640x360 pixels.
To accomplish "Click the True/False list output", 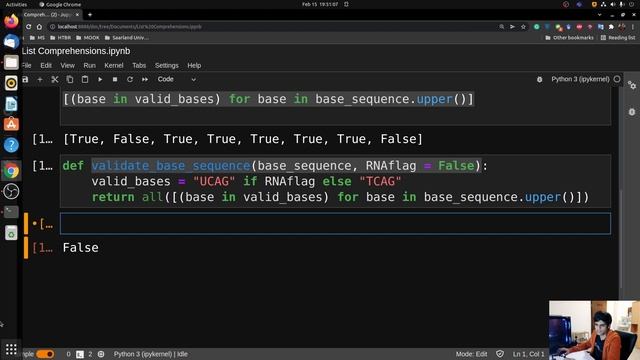I will [x=243, y=139].
